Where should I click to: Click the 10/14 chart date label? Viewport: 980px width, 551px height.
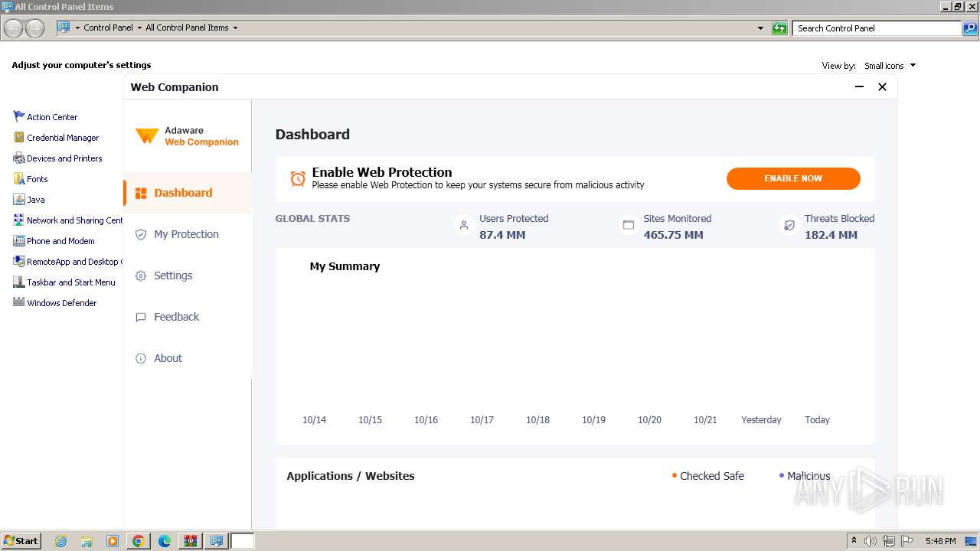314,419
